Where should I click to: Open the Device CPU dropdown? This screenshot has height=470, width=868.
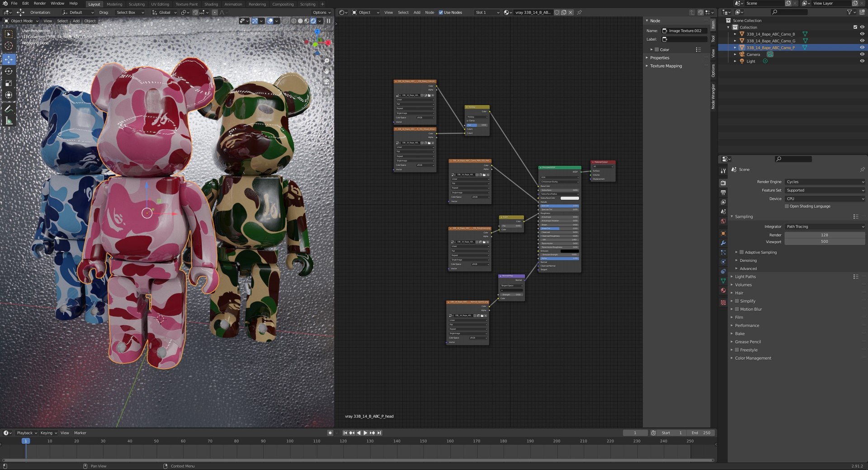click(x=825, y=199)
